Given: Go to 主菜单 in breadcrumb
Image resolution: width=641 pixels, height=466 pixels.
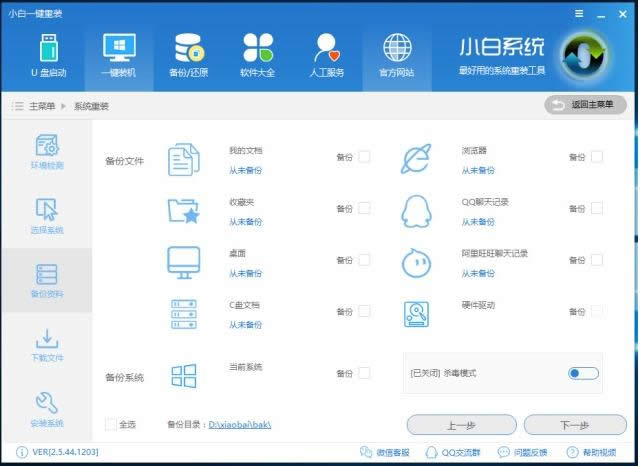Looking at the screenshot, I should 42,106.
